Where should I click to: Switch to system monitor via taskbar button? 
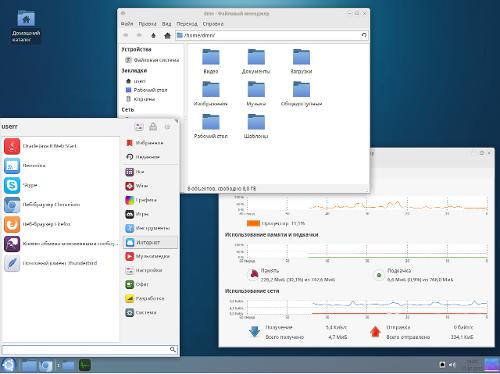pos(85,365)
